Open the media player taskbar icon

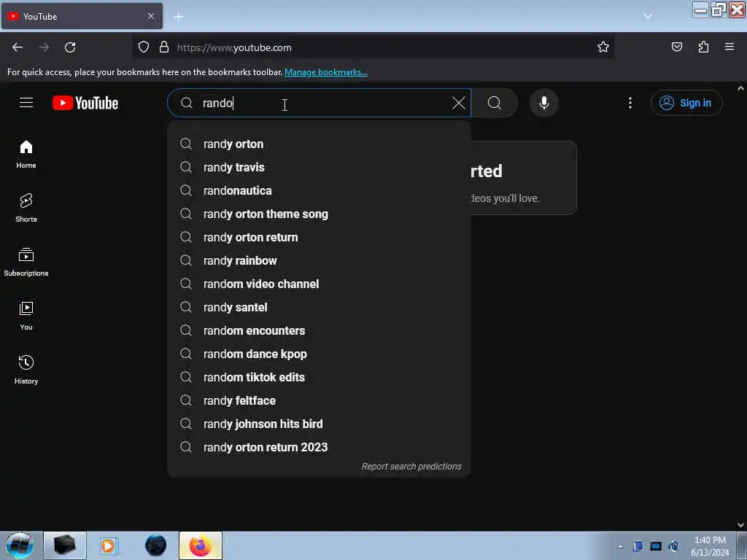[x=108, y=545]
